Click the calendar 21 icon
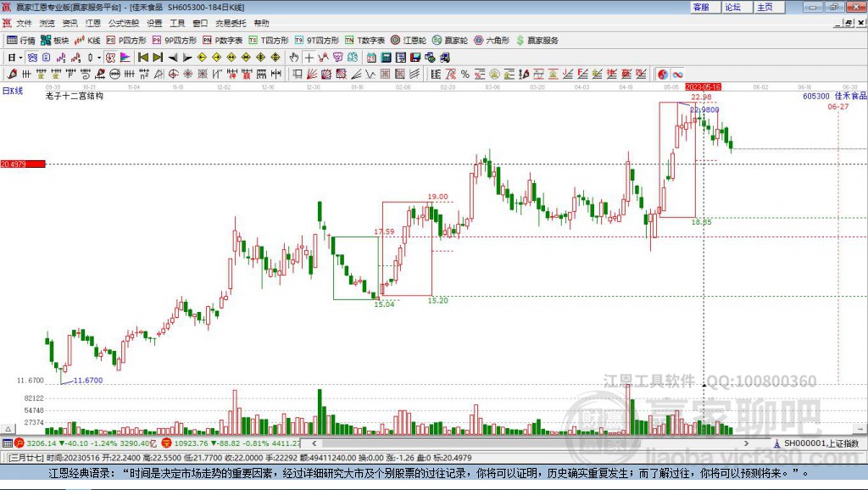The width and height of the screenshot is (868, 490). 371,58
